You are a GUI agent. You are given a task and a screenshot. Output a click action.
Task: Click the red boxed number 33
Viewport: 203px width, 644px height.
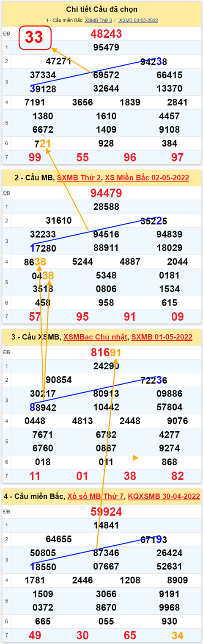click(x=34, y=37)
